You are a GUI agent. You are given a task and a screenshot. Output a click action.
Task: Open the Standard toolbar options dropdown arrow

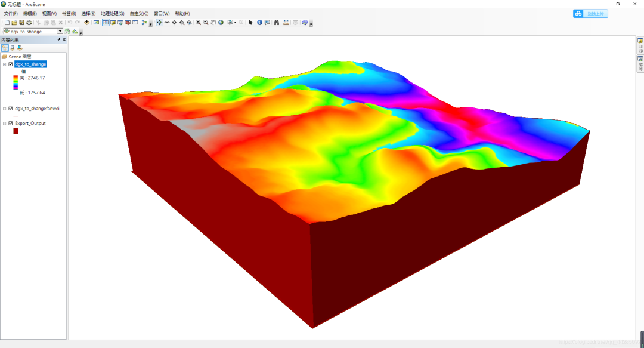click(x=151, y=24)
